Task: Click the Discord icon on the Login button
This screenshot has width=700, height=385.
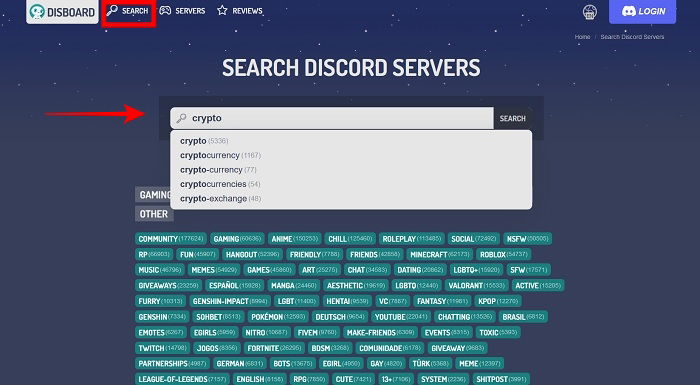Action: [629, 11]
